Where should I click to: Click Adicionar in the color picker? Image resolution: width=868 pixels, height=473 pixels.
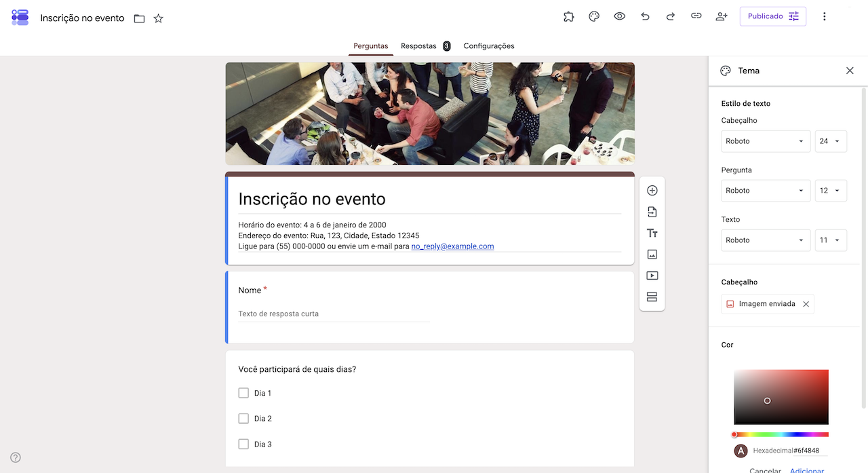pyautogui.click(x=807, y=470)
